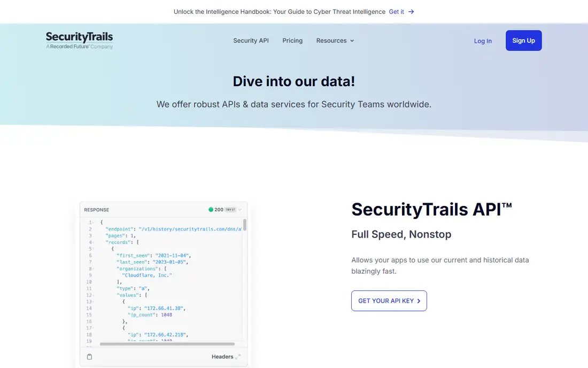This screenshot has width=588, height=368.
Task: Click the "type" key on line 11
Action: click(x=125, y=288)
